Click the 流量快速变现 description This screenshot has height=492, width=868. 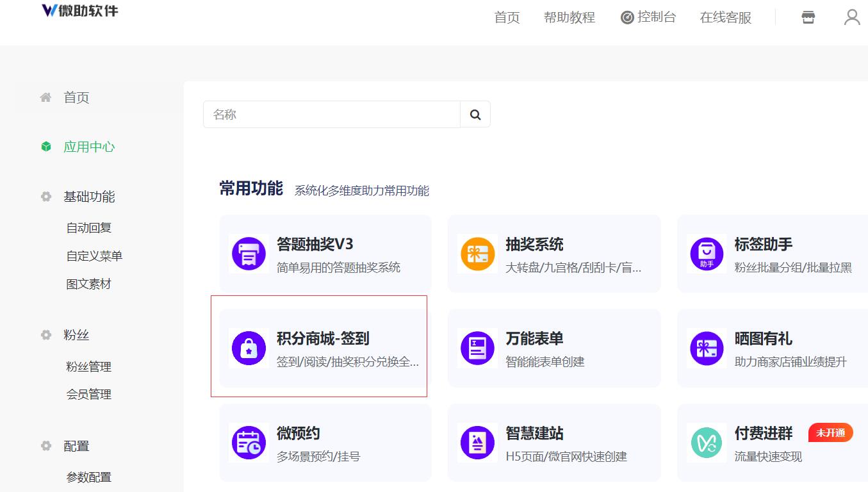click(768, 456)
